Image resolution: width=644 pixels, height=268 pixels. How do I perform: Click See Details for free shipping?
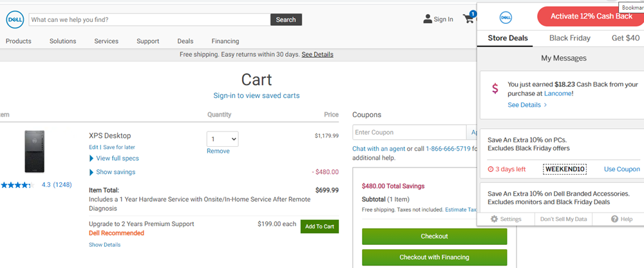click(317, 54)
